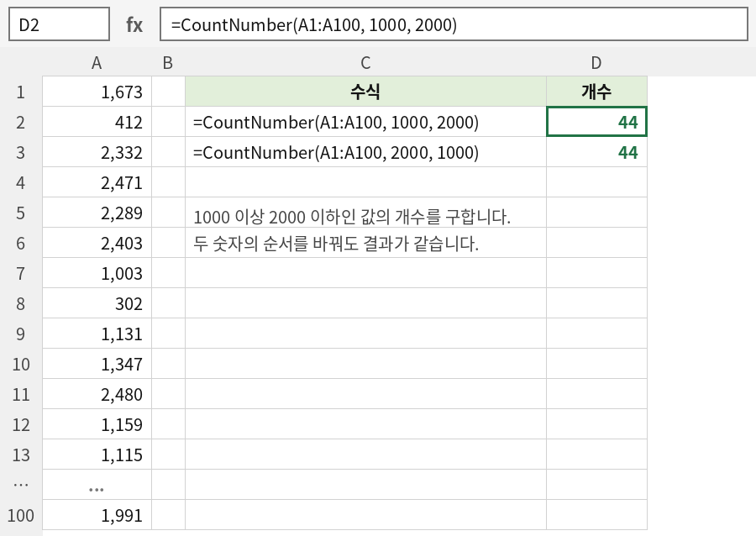
Task: Select row 13 header
Action: pyautogui.click(x=21, y=455)
